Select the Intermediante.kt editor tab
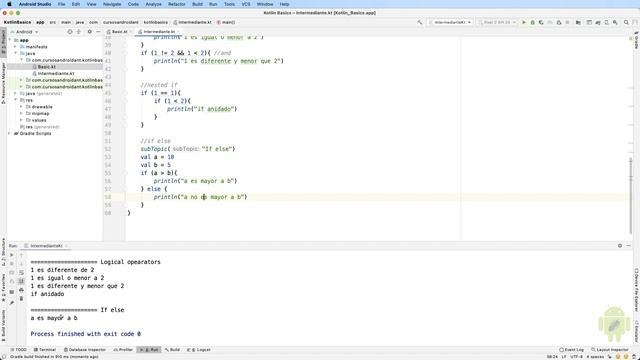 159,32
